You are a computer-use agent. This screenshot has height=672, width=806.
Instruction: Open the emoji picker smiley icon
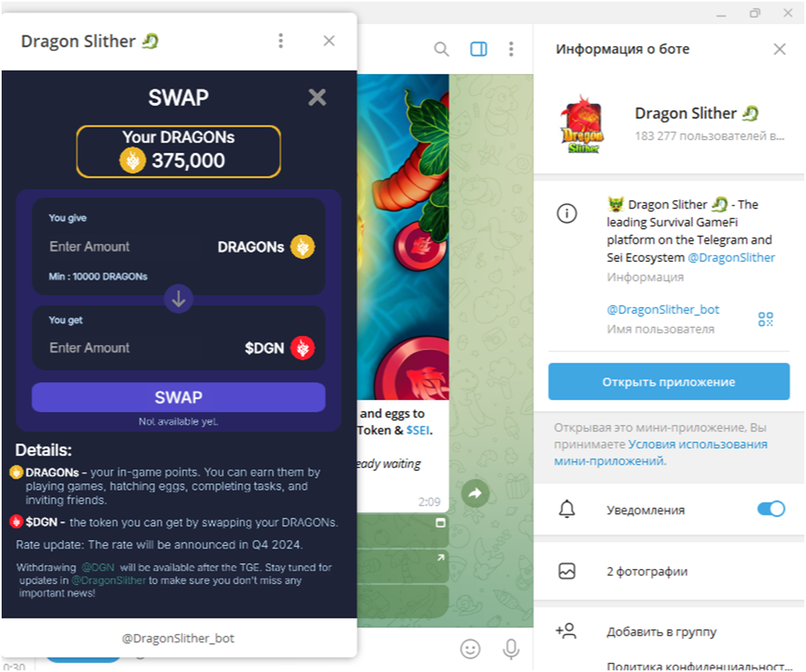tap(470, 649)
